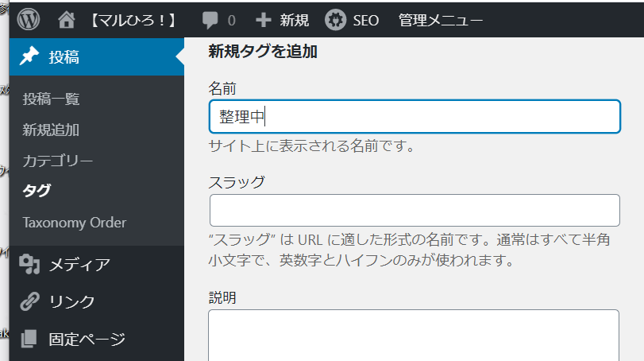Click the 名前 field label

[x=222, y=88]
